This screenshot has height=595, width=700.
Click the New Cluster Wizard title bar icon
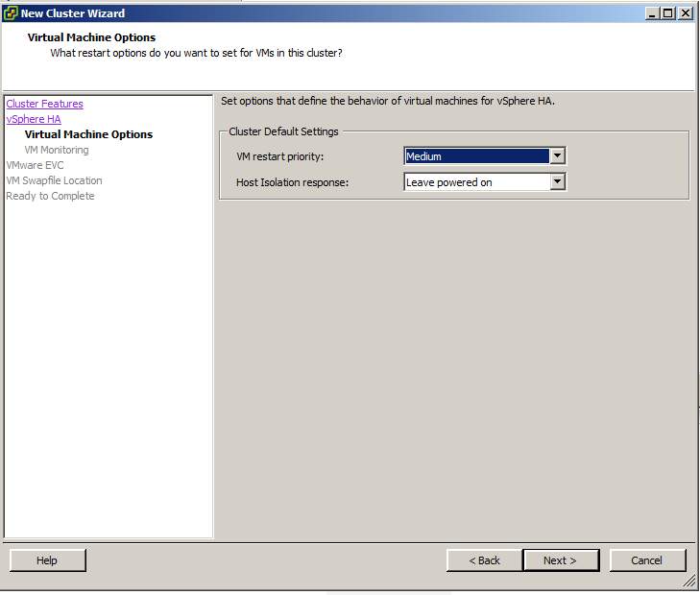(11, 13)
